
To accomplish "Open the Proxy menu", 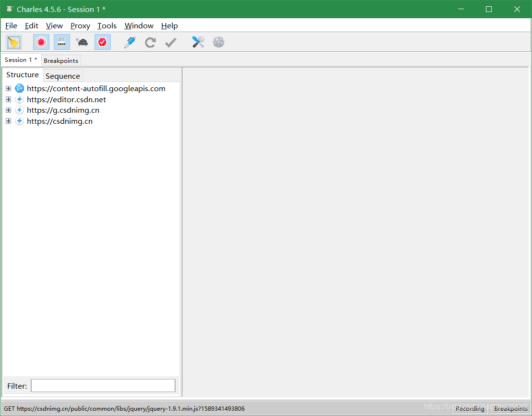I will [x=80, y=26].
